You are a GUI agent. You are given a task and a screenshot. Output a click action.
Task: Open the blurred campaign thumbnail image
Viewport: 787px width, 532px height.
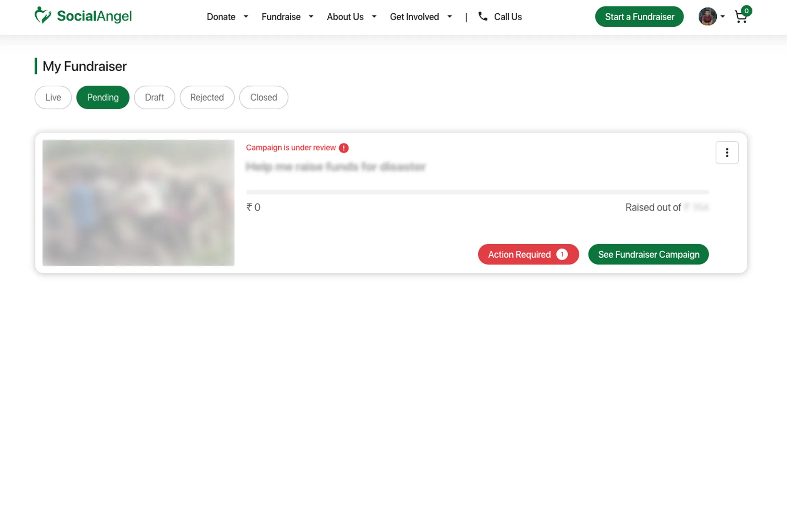point(138,203)
